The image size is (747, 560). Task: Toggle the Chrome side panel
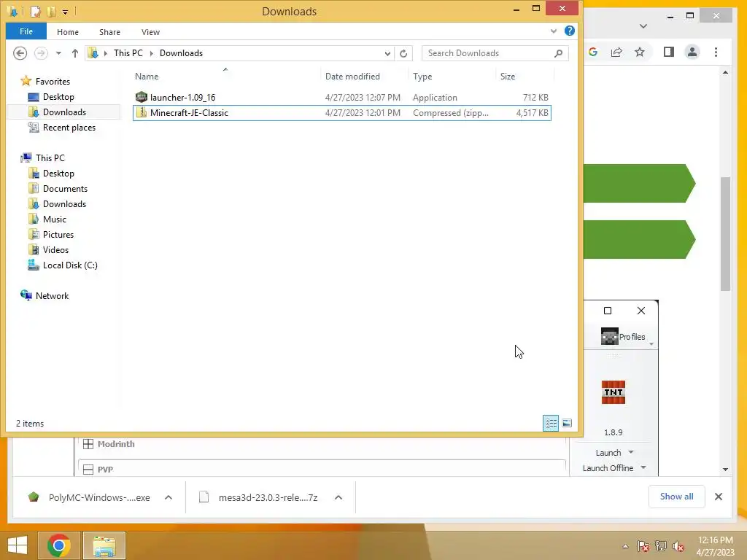(669, 52)
